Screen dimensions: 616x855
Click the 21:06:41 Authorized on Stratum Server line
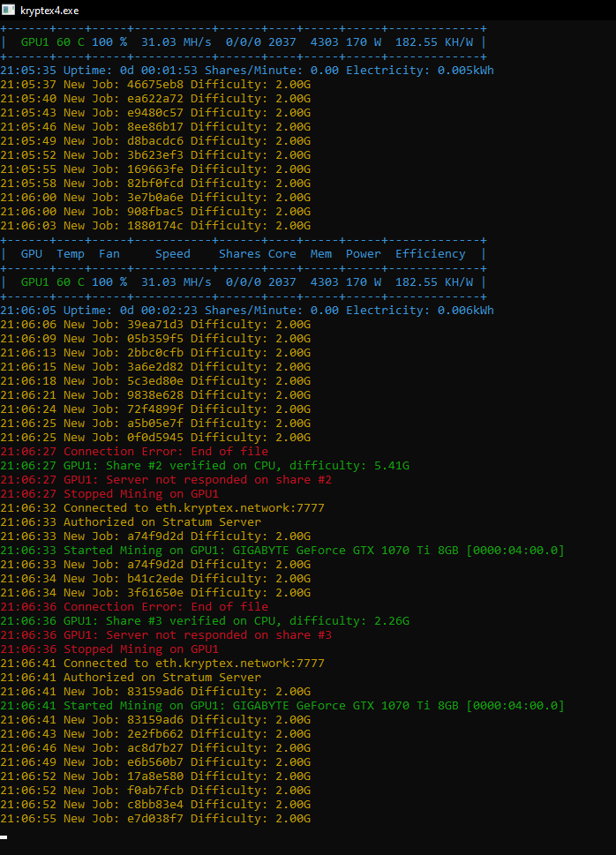click(x=131, y=678)
